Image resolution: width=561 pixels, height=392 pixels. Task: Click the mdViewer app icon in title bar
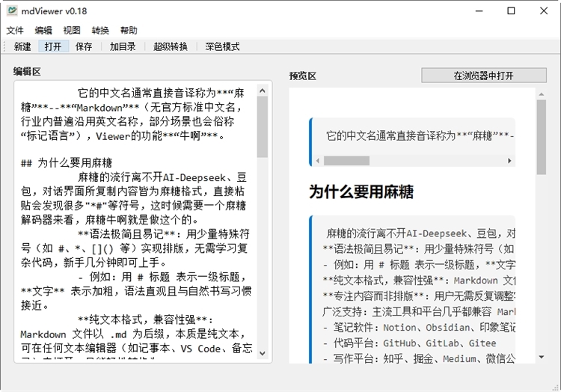(x=12, y=10)
